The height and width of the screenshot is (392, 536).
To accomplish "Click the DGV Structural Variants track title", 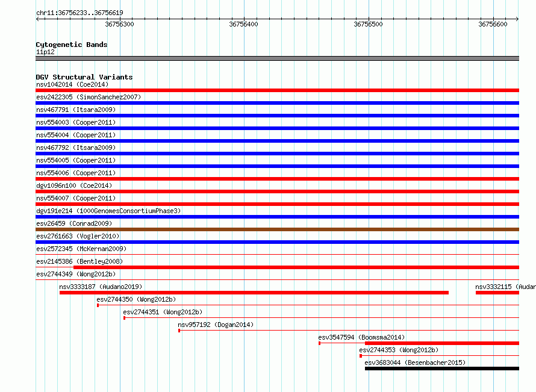I will tap(84, 77).
